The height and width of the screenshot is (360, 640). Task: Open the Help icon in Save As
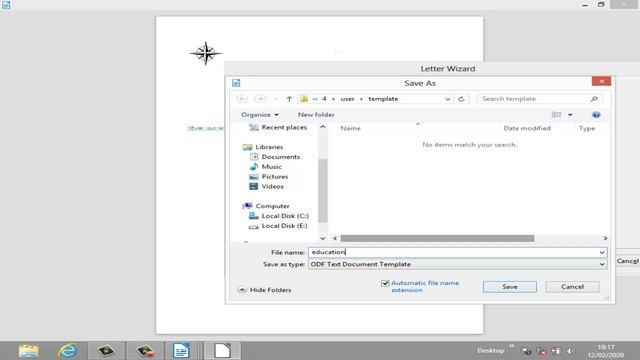pos(596,115)
